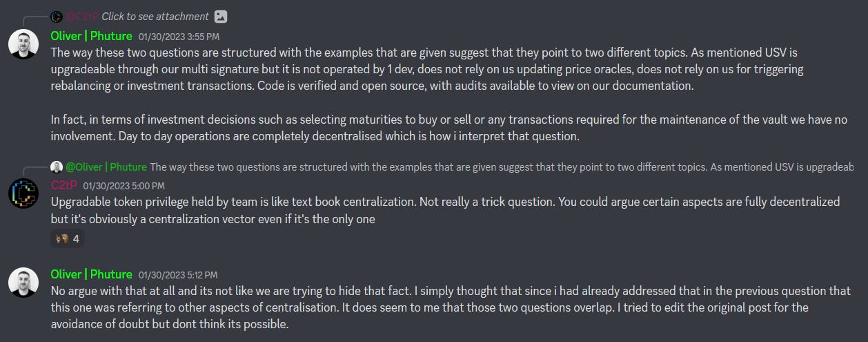Open Oliver's avatar on the 3:55 PM message

click(23, 45)
